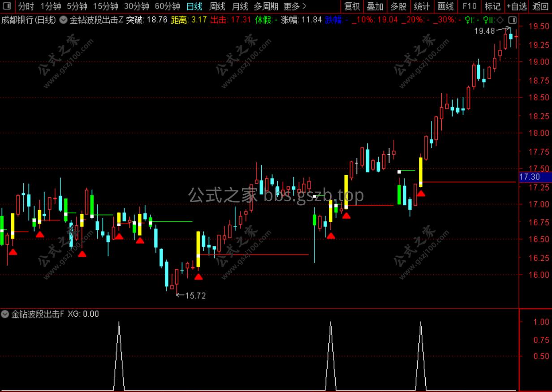This screenshot has width=552, height=392.
Task: Click the 金钴波段出击F indicator name
Action: [38, 314]
